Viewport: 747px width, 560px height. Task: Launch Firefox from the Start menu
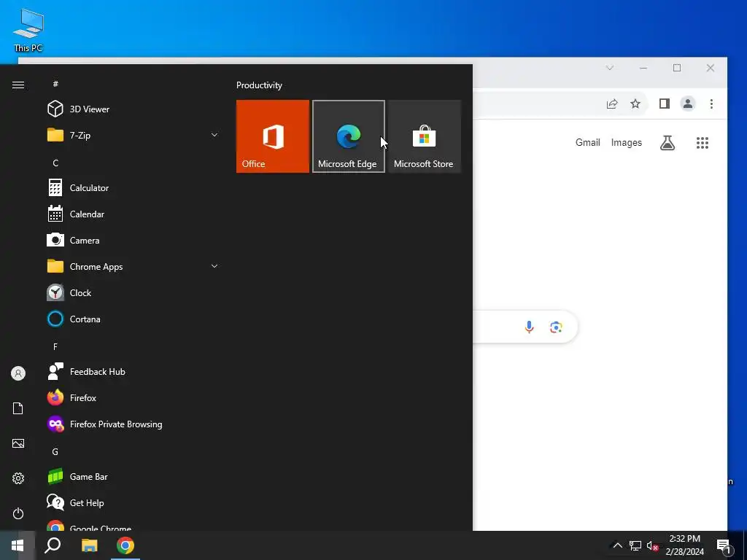coord(133,397)
